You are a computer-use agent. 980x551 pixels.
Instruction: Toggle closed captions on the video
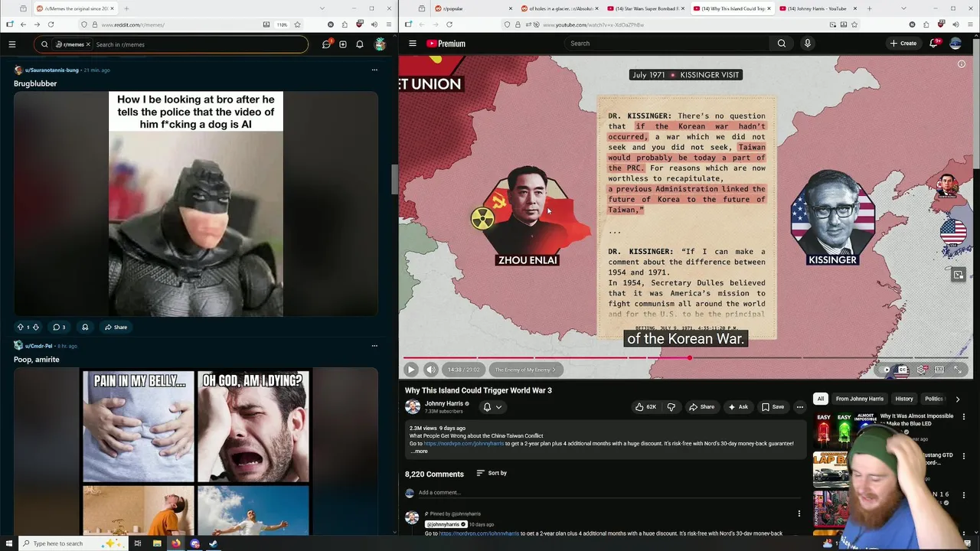[x=903, y=370]
